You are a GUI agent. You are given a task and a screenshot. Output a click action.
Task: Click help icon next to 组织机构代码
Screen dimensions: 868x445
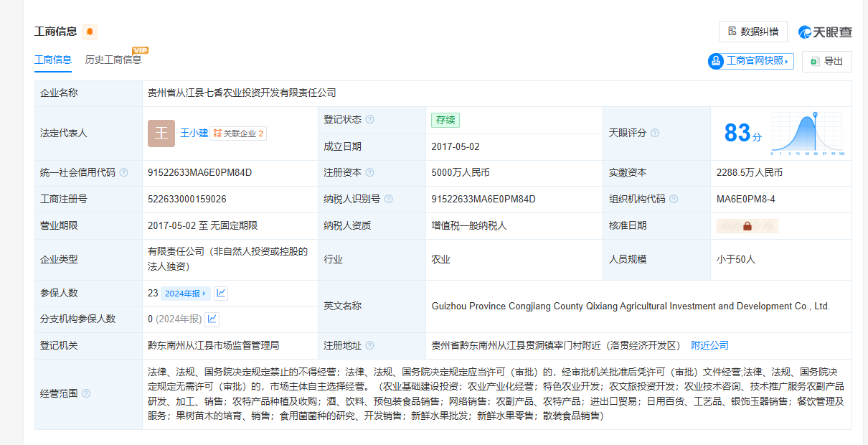(674, 200)
